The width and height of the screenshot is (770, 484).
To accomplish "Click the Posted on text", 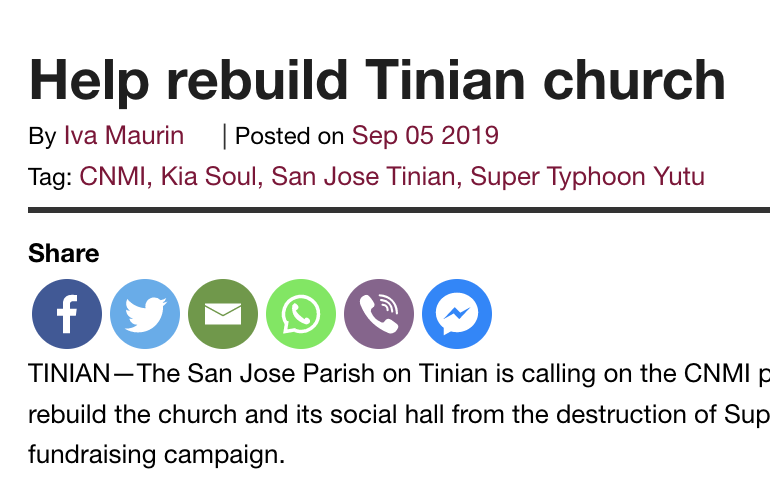I will 289,136.
